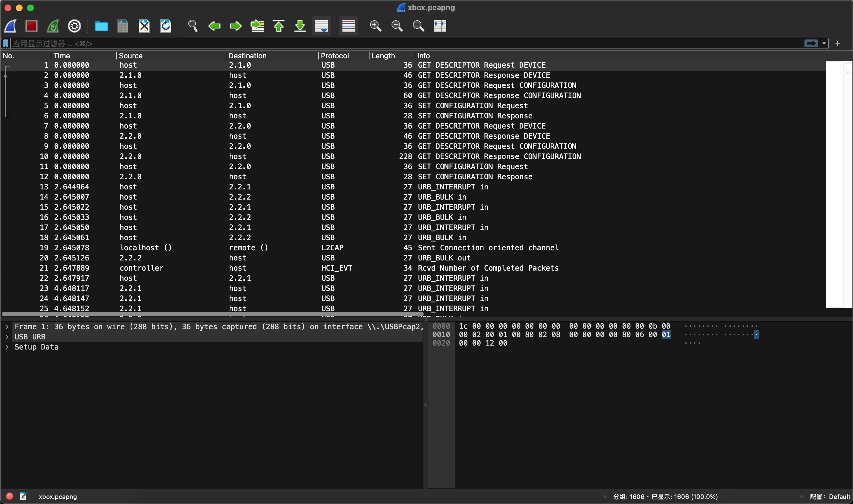Go to a specified packet icon
853x504 pixels.
pyautogui.click(x=257, y=26)
